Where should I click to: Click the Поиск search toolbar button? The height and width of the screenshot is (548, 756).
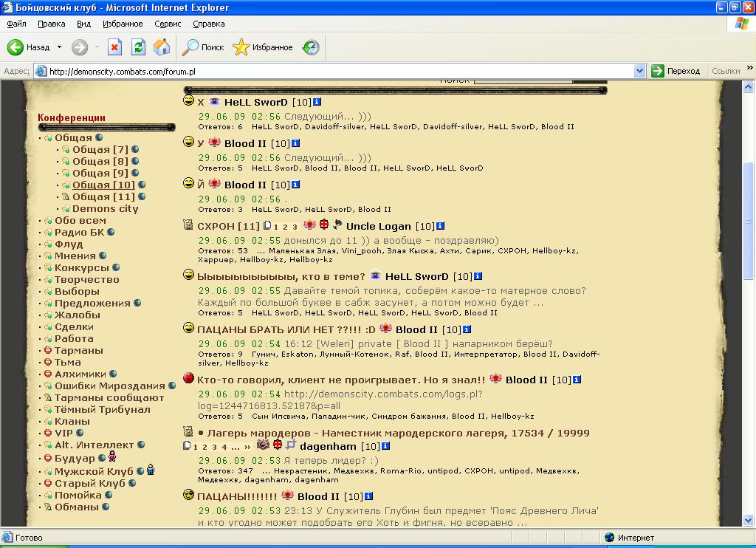point(203,47)
